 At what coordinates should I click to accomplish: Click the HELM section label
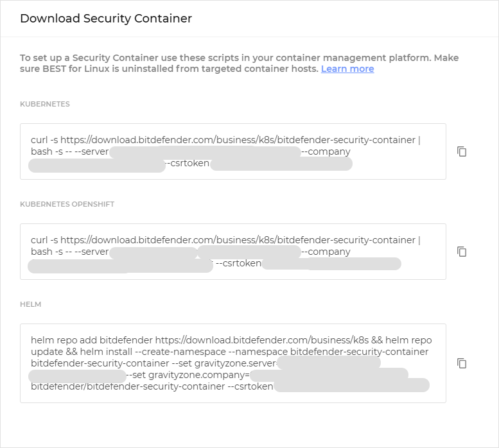coord(30,304)
